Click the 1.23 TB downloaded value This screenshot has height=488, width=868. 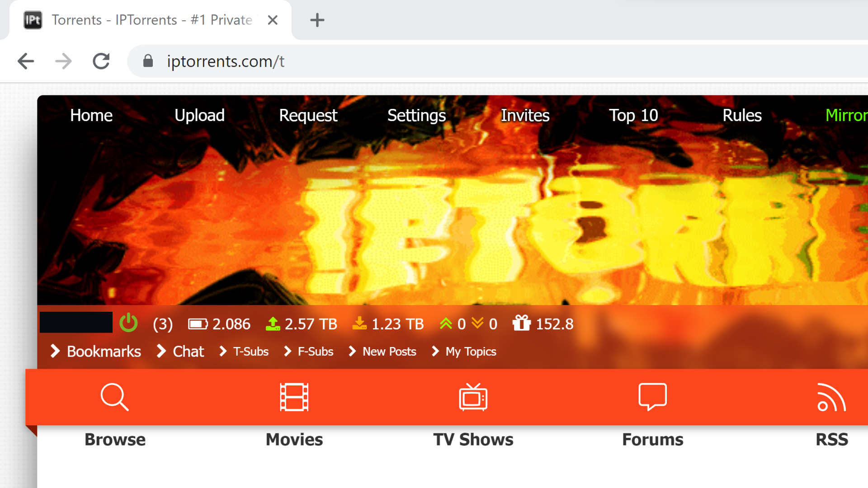click(398, 324)
